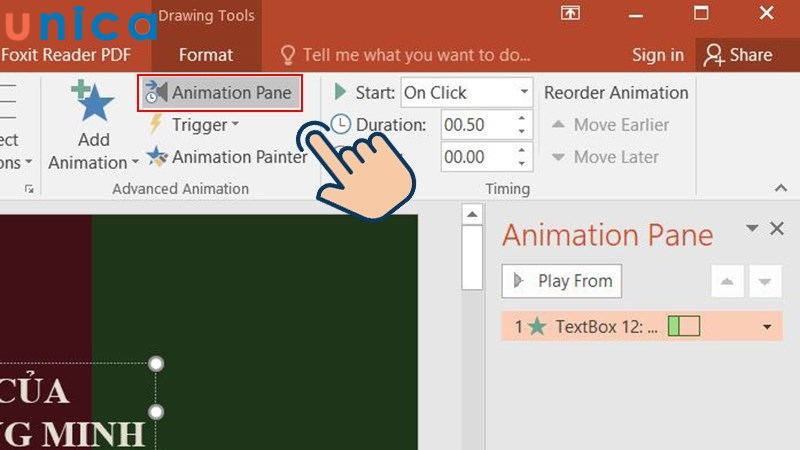800x450 pixels.
Task: Click the green Start play icon
Action: click(340, 92)
